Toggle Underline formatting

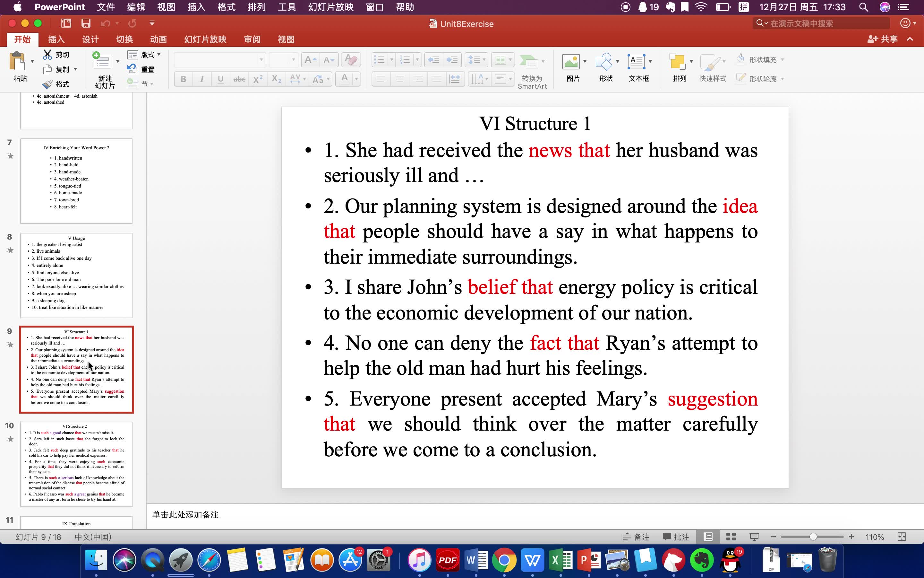220,79
